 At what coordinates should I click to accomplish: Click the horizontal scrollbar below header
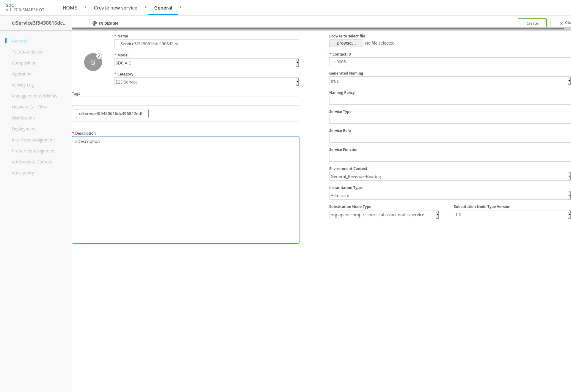[318, 29]
